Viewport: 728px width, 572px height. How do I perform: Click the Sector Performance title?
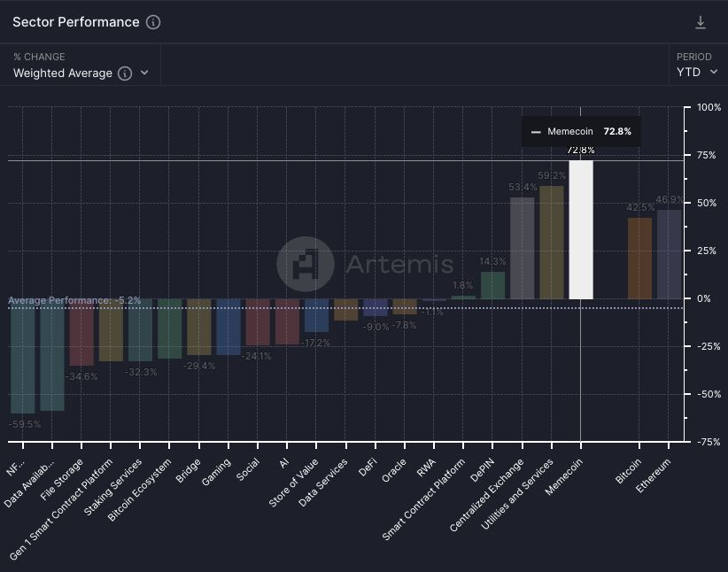tap(75, 22)
